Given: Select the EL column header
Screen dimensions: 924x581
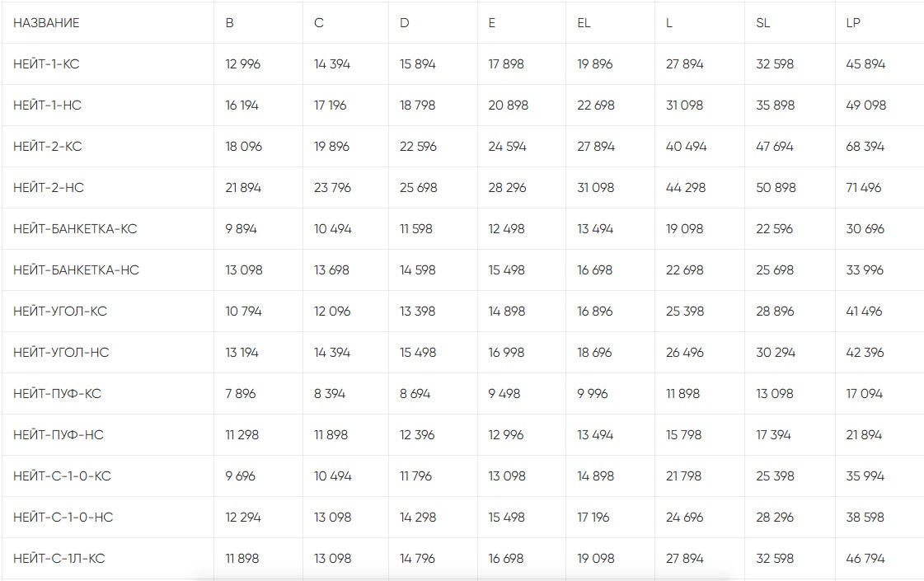Looking at the screenshot, I should point(584,23).
